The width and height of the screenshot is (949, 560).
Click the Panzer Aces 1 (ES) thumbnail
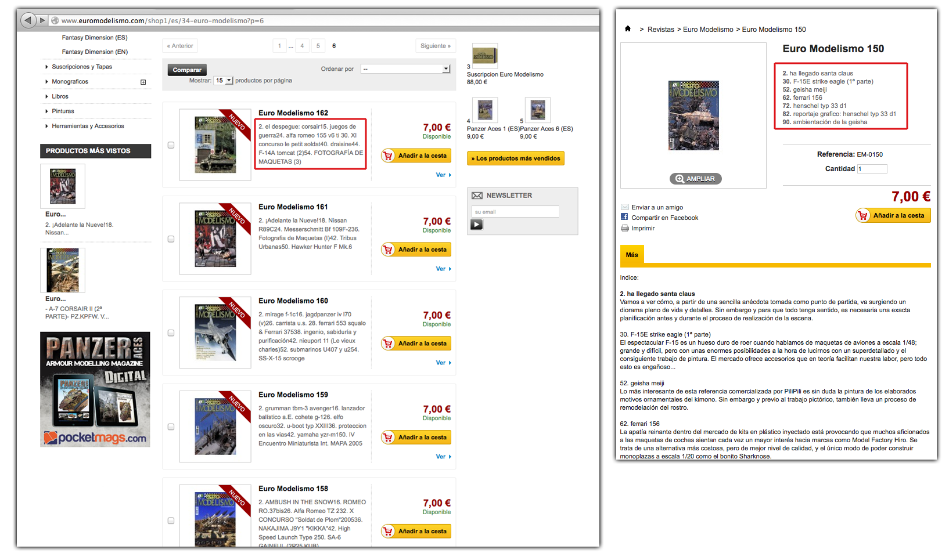(x=484, y=110)
